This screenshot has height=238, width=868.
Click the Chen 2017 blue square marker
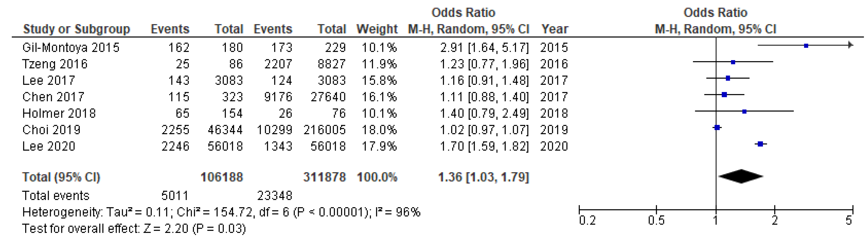(x=724, y=95)
